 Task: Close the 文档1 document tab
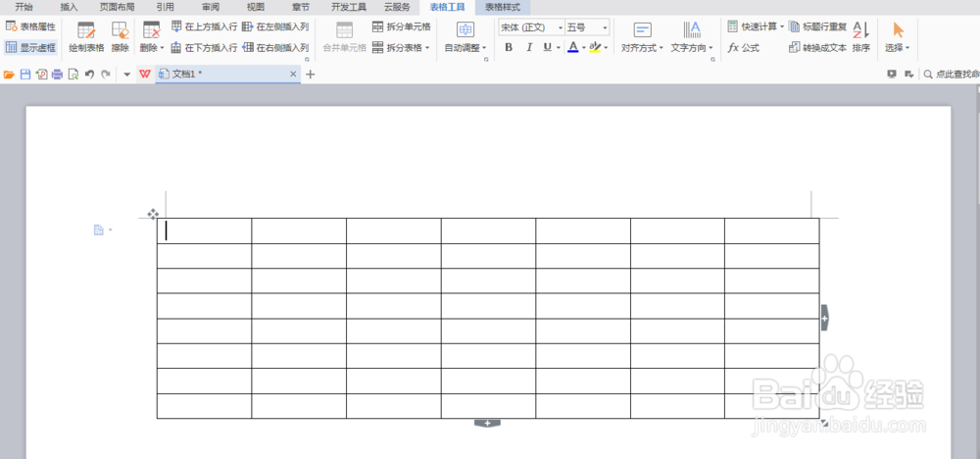pos(293,74)
